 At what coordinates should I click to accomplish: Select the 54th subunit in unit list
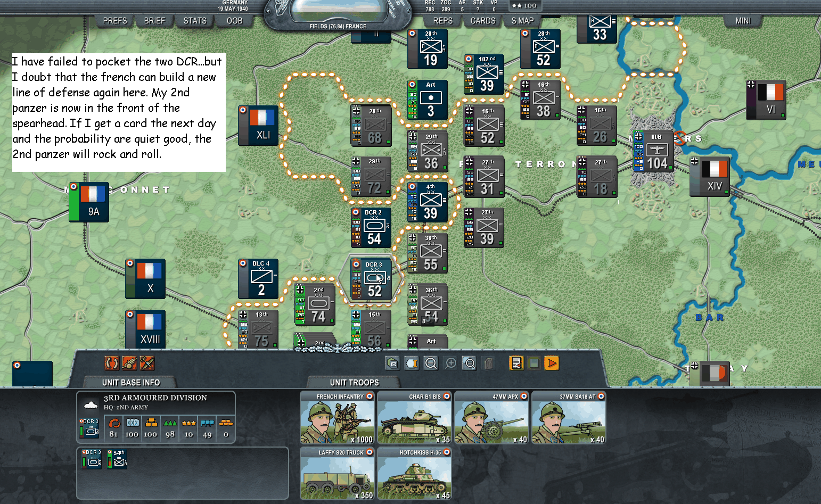117,458
